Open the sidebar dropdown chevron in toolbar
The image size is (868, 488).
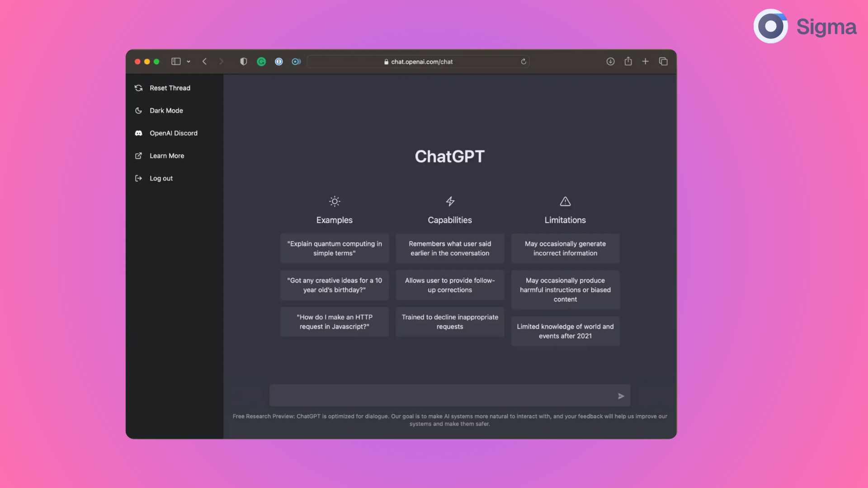[x=189, y=61]
